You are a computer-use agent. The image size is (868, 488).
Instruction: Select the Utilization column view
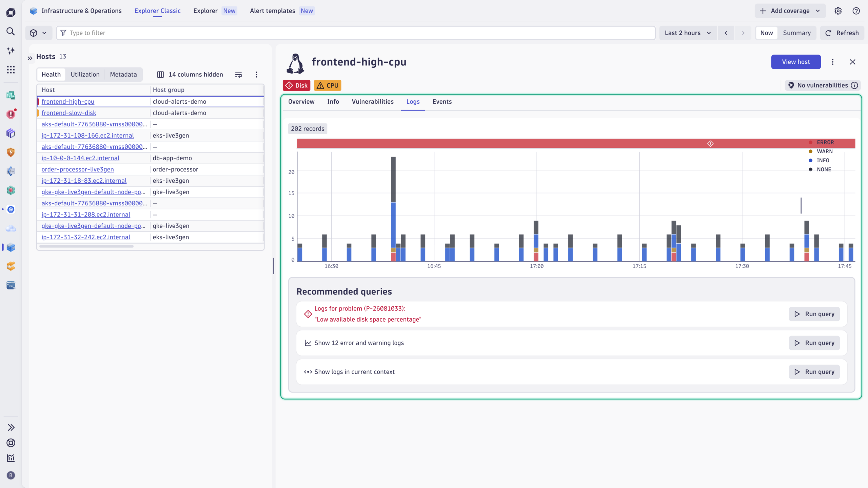click(85, 75)
